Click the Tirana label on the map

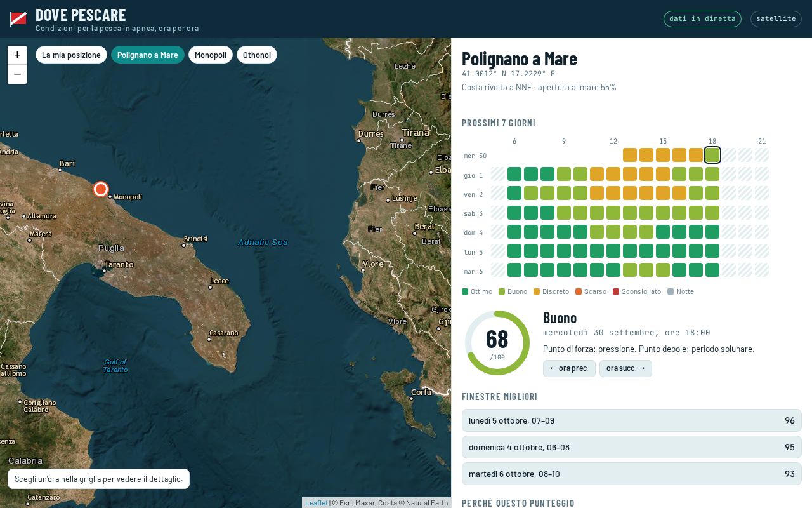[416, 133]
